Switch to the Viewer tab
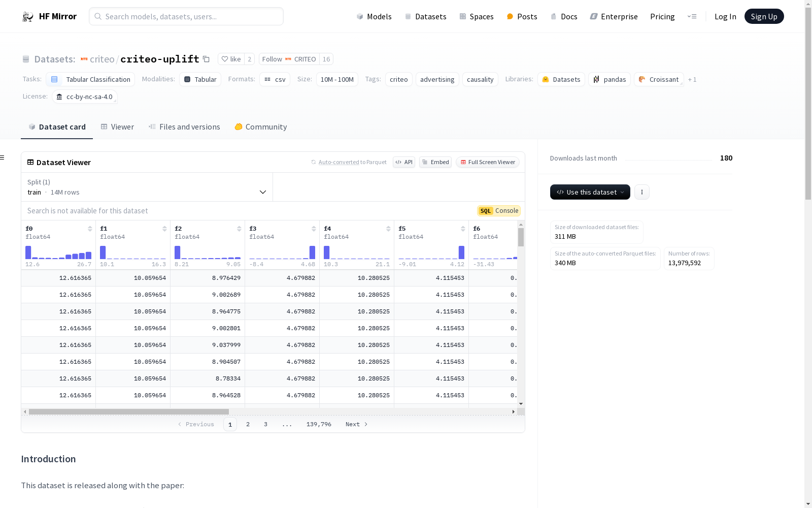The image size is (812, 508). [x=117, y=127]
